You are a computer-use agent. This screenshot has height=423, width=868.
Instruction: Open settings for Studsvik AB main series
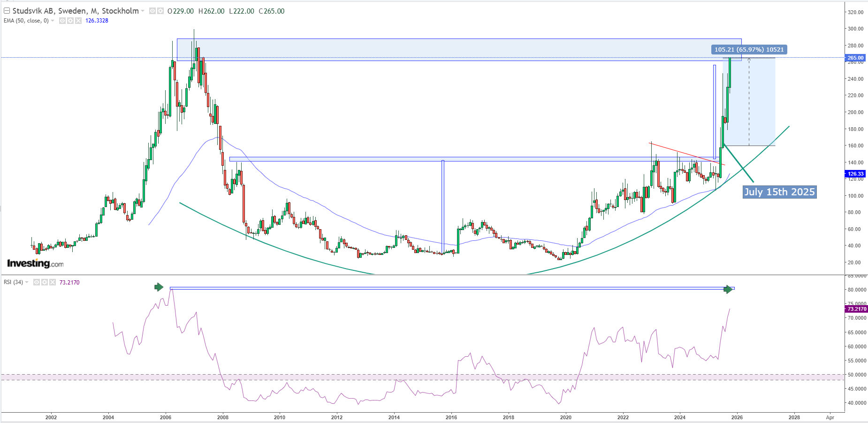[160, 11]
